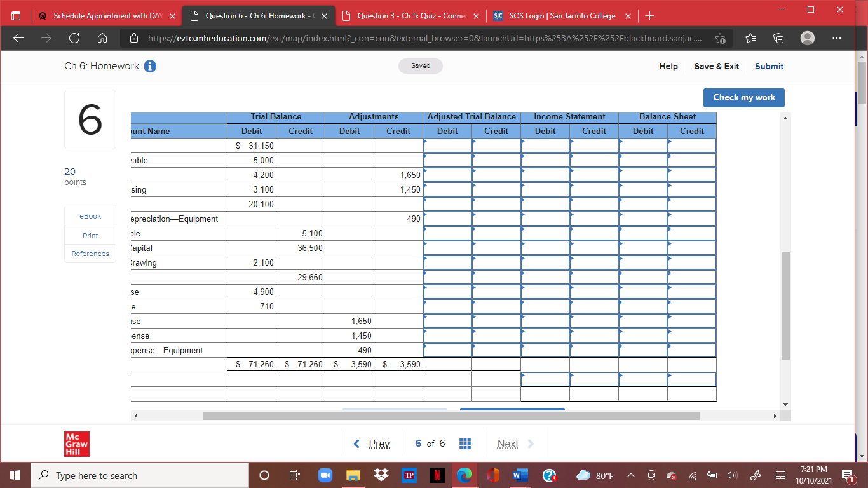Open Edge settings and more menu

(x=836, y=39)
